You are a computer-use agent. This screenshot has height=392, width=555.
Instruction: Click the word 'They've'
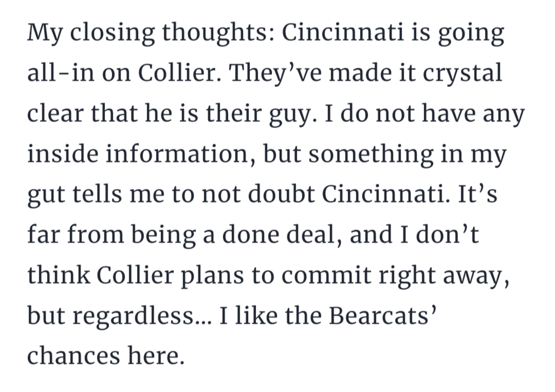pyautogui.click(x=275, y=73)
